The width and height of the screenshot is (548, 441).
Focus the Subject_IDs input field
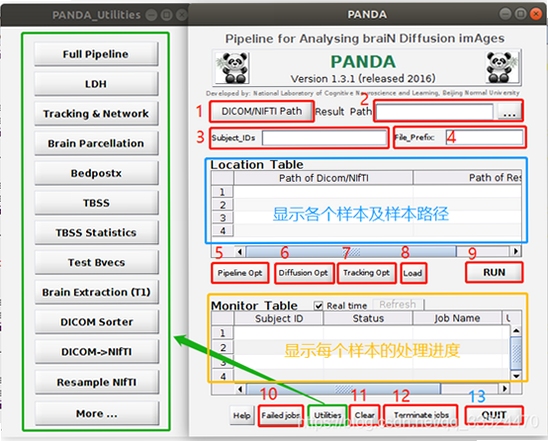[x=324, y=138]
